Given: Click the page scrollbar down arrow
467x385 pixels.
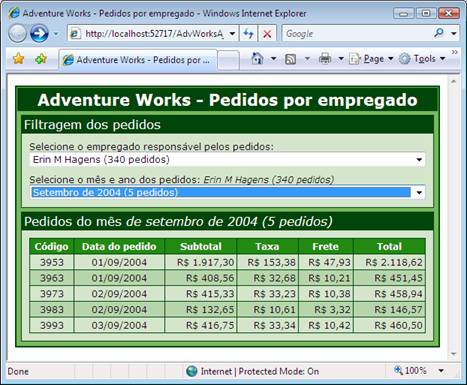Looking at the screenshot, I should tap(453, 354).
